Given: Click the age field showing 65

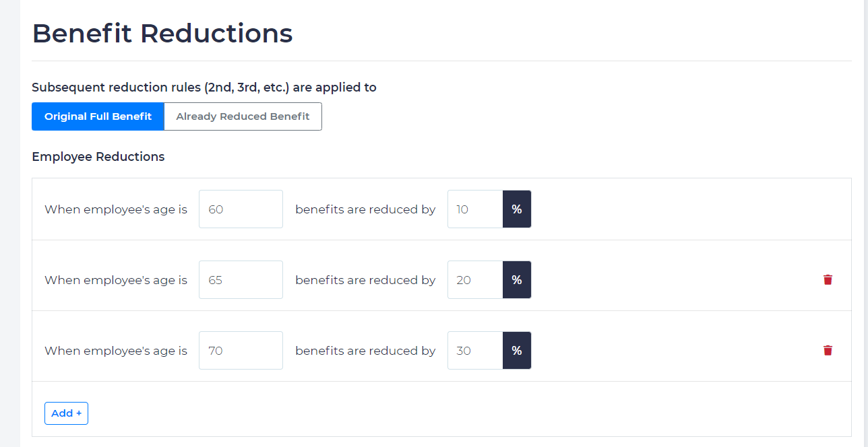Looking at the screenshot, I should (241, 279).
